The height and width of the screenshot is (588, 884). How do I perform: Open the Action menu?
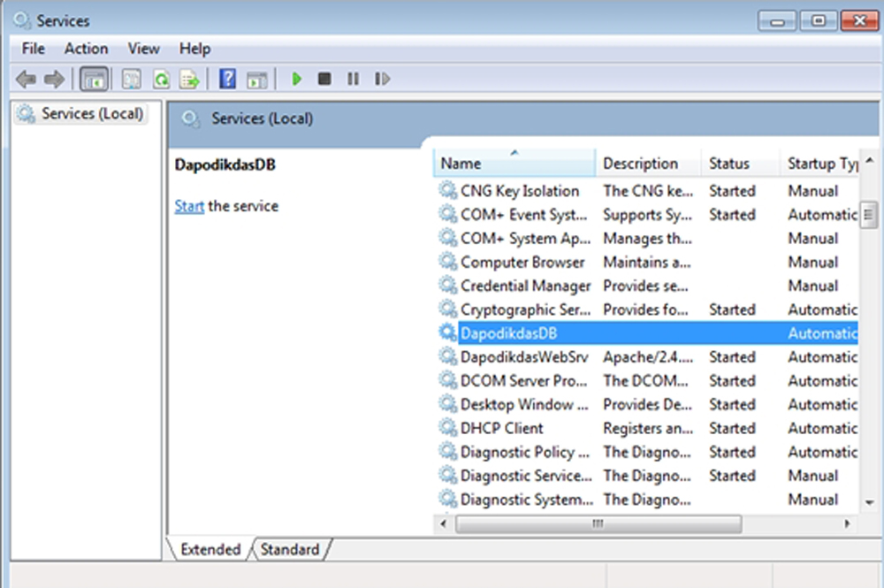tap(86, 49)
